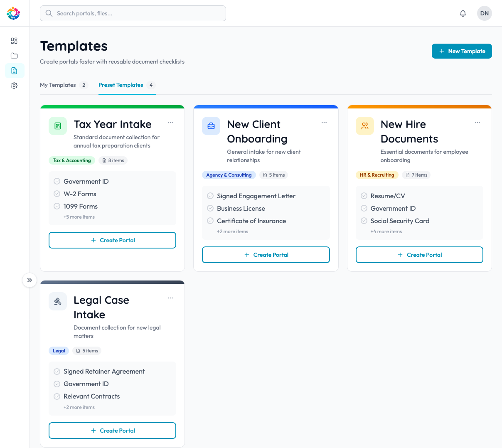Check the Signed Retainer Agreement item
The height and width of the screenshot is (448, 502).
(57, 371)
